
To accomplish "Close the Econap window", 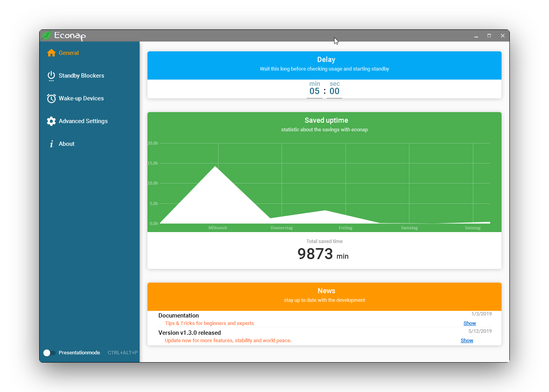I will coord(503,36).
